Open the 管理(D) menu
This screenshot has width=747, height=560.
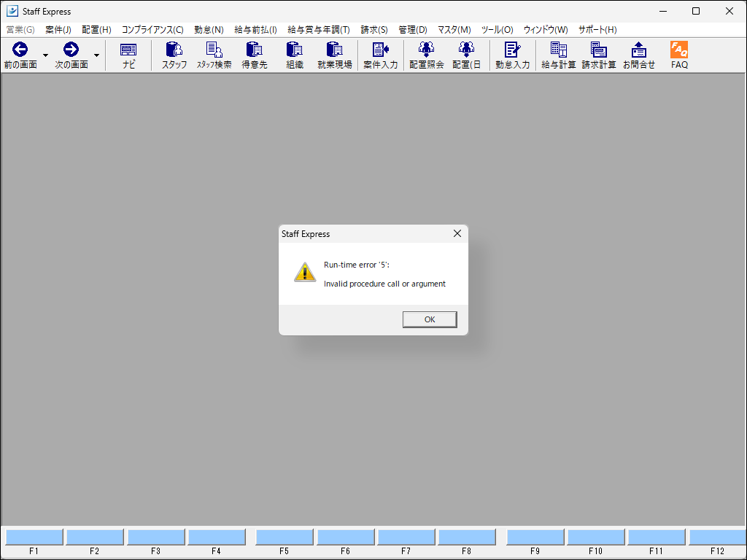click(413, 29)
